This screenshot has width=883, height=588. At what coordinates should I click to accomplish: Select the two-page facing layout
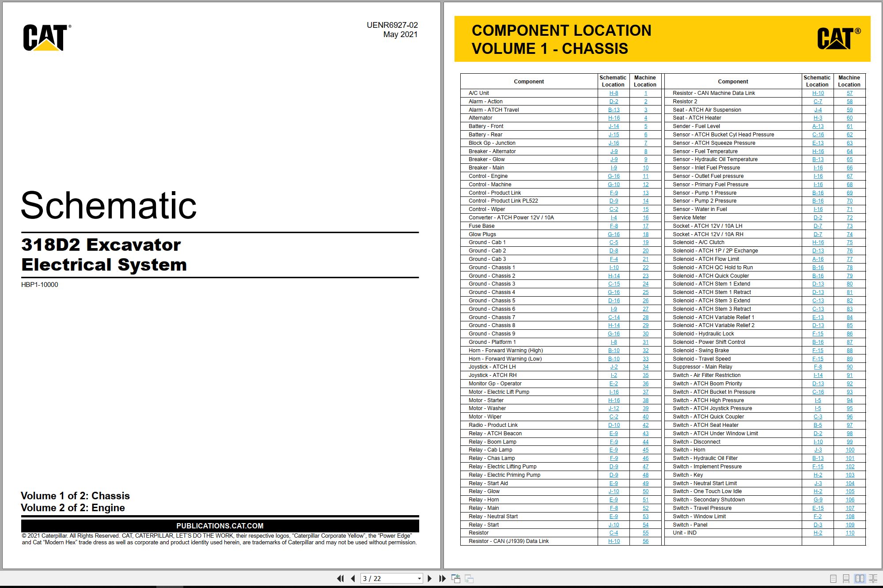860,578
